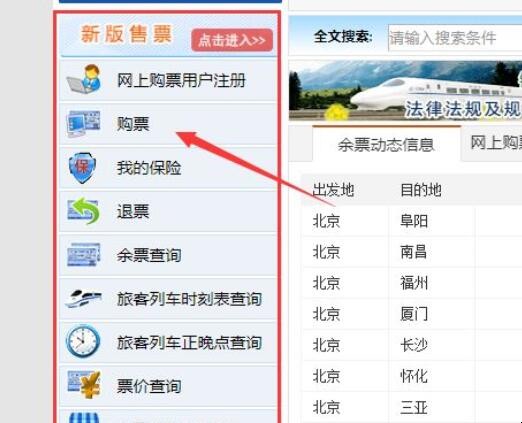Open the insurance shield icon
The image size is (522, 423).
(x=82, y=168)
